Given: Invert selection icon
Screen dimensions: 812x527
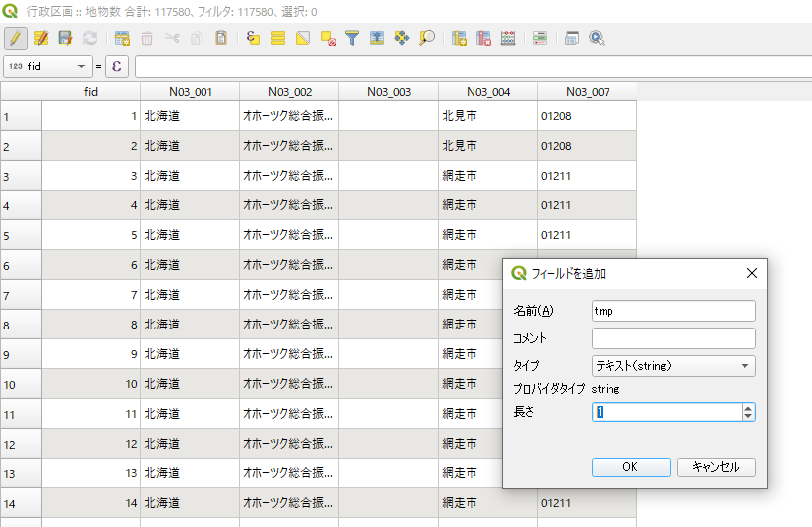Looking at the screenshot, I should [303, 38].
